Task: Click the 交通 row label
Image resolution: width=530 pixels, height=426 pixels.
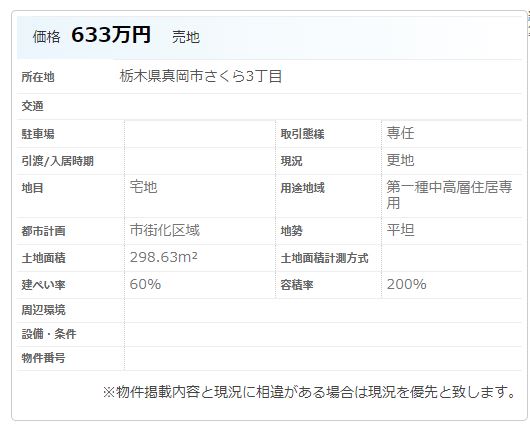Action: (x=32, y=106)
